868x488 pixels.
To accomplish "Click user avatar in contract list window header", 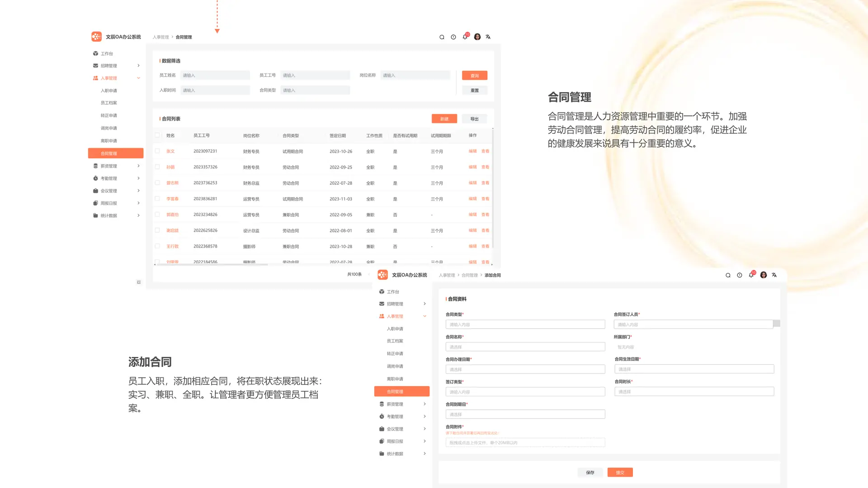I will point(477,37).
